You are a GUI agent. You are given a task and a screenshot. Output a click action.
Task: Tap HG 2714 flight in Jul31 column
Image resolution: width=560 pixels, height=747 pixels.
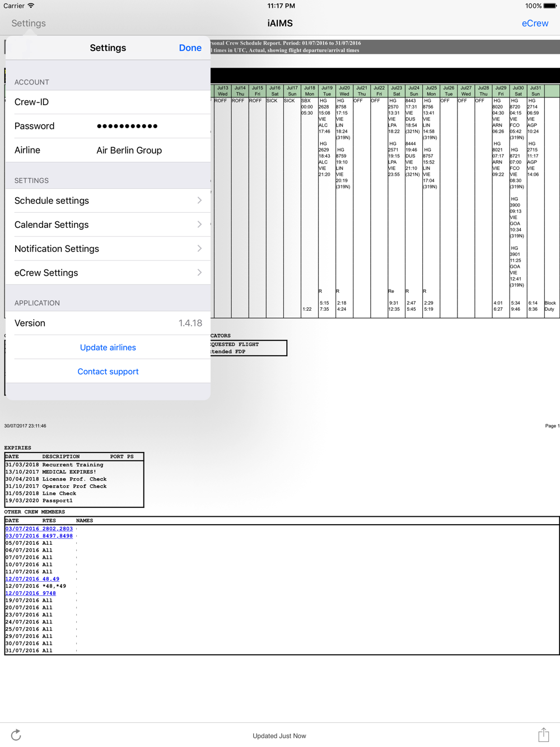click(533, 116)
